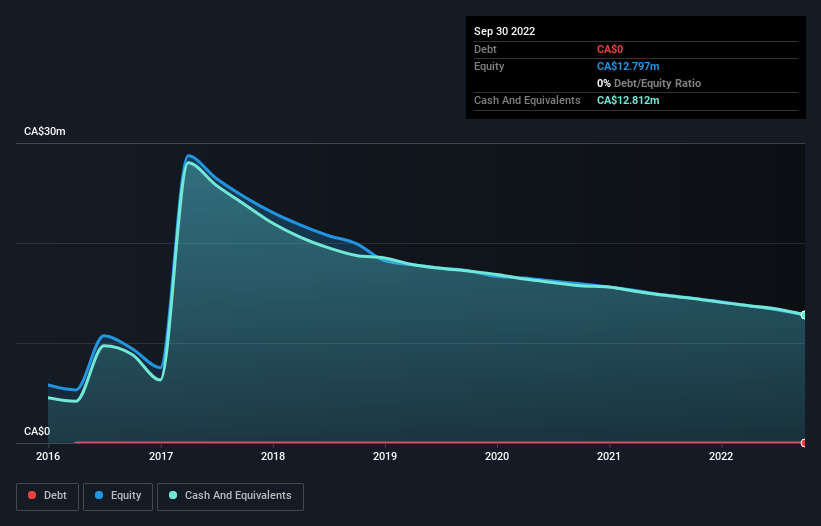Click the CA$12.812m cash value
This screenshot has width=821, height=526.
coord(628,100)
